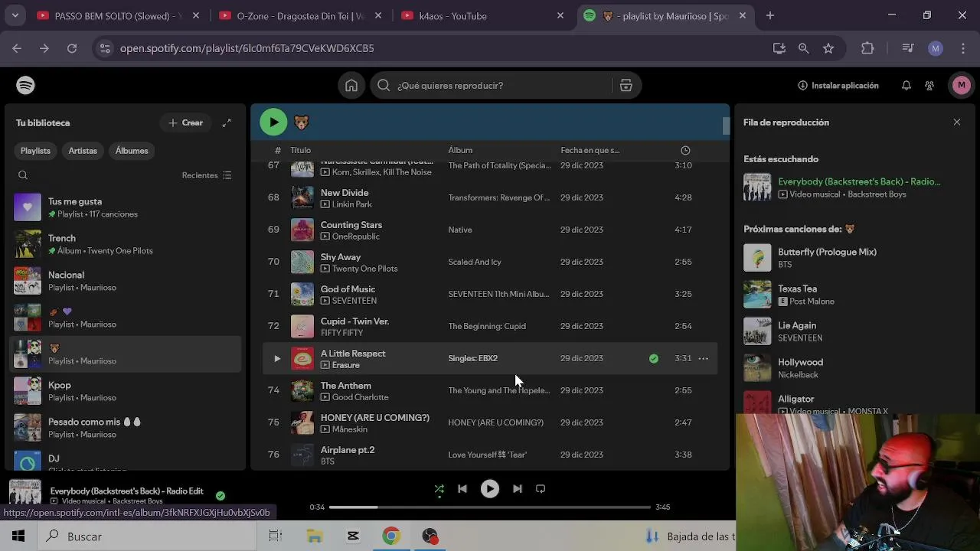Open Scaled And Icy album link
The height and width of the screenshot is (551, 980).
pyautogui.click(x=475, y=262)
